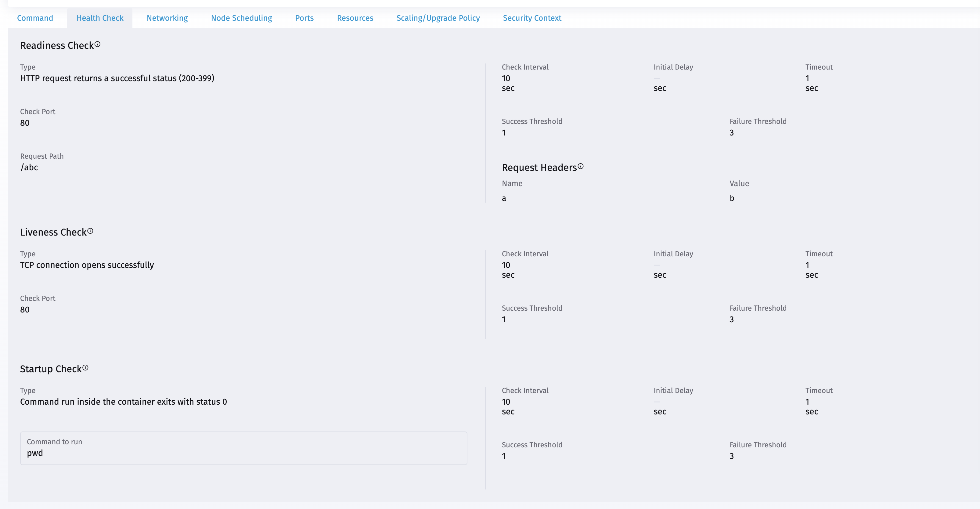Select the Ports tab
The image size is (980, 509).
304,18
